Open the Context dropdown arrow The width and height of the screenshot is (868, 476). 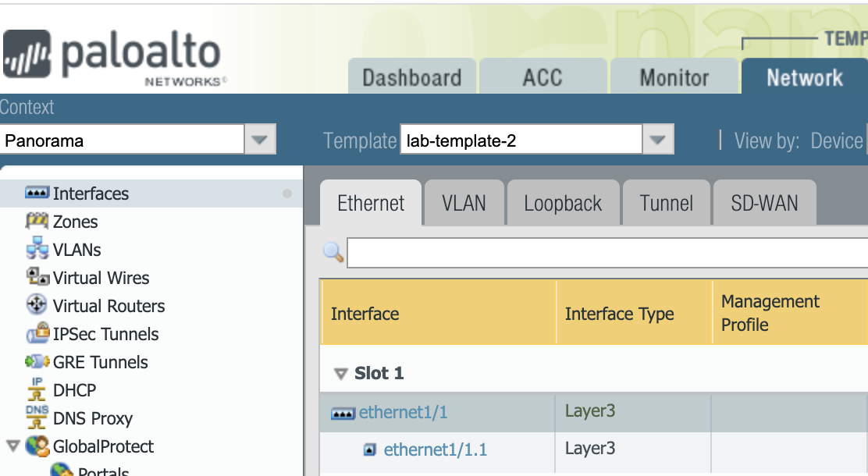(260, 141)
